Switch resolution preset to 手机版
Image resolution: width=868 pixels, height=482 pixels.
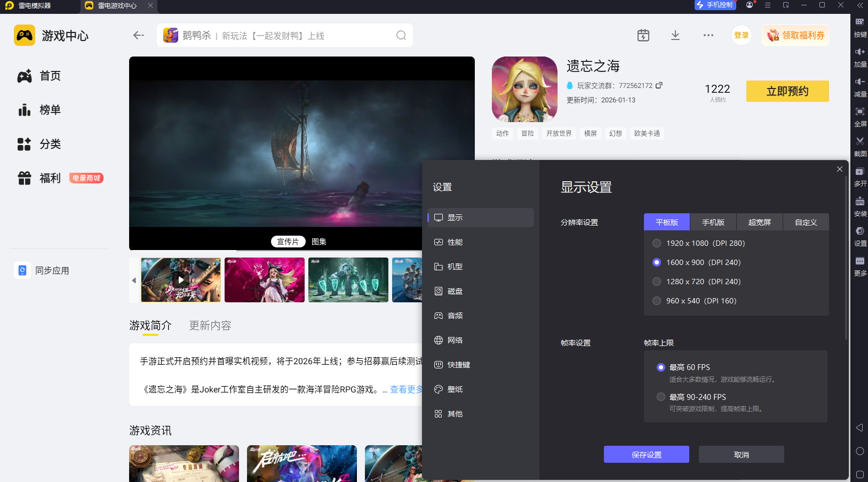click(x=713, y=222)
